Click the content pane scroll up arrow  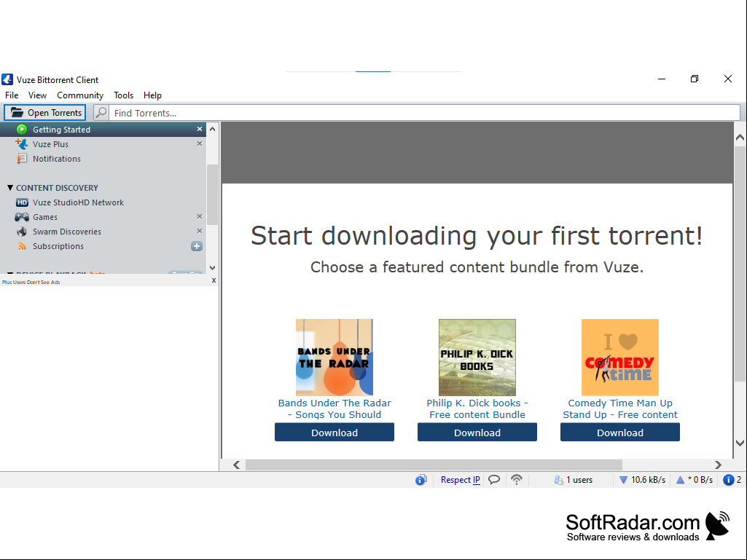[x=740, y=137]
